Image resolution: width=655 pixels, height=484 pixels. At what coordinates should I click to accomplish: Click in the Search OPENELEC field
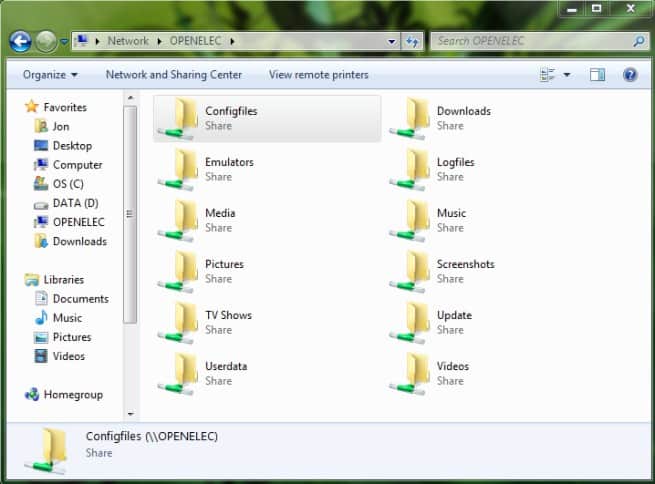pos(532,41)
